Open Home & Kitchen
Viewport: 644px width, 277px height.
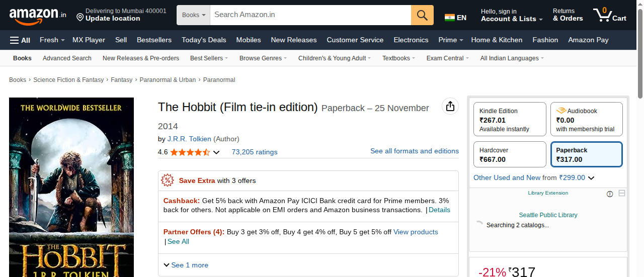497,40
